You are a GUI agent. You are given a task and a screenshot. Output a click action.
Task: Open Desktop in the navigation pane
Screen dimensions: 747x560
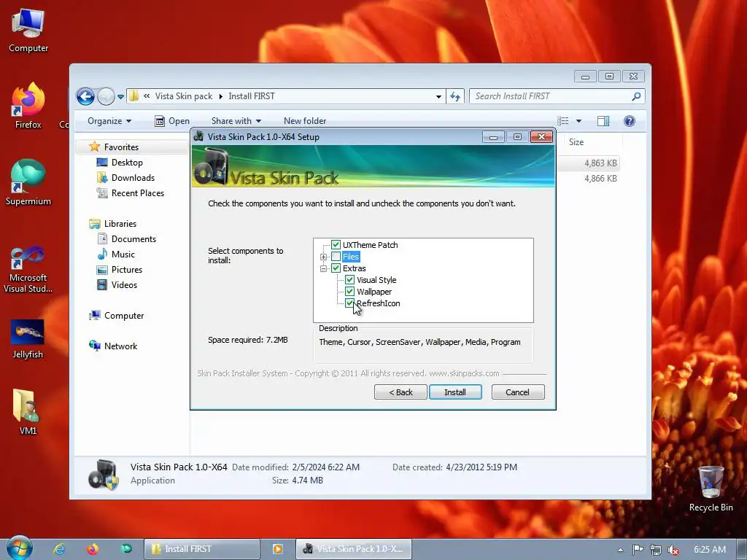tap(127, 163)
